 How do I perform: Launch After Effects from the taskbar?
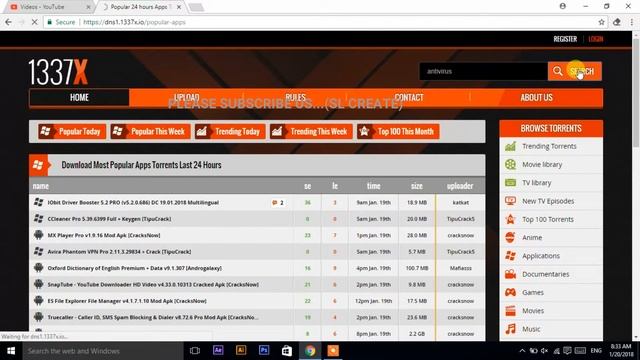(218, 351)
